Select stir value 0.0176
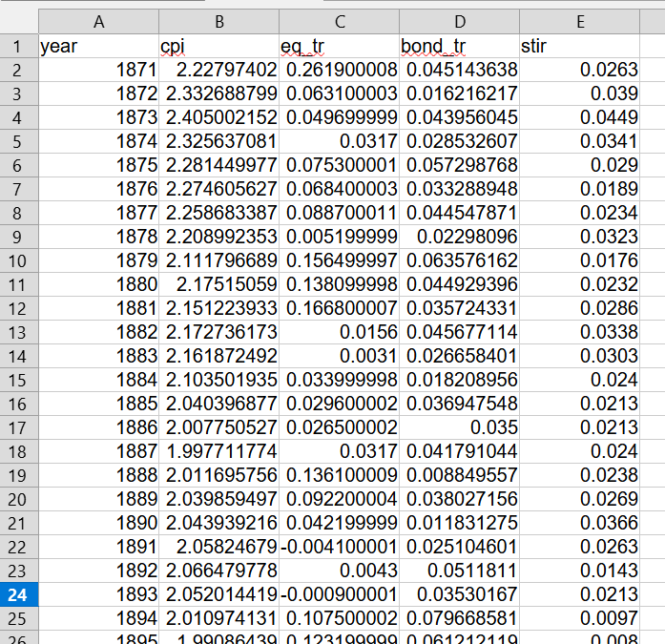Image resolution: width=665 pixels, height=644 pixels. point(580,260)
